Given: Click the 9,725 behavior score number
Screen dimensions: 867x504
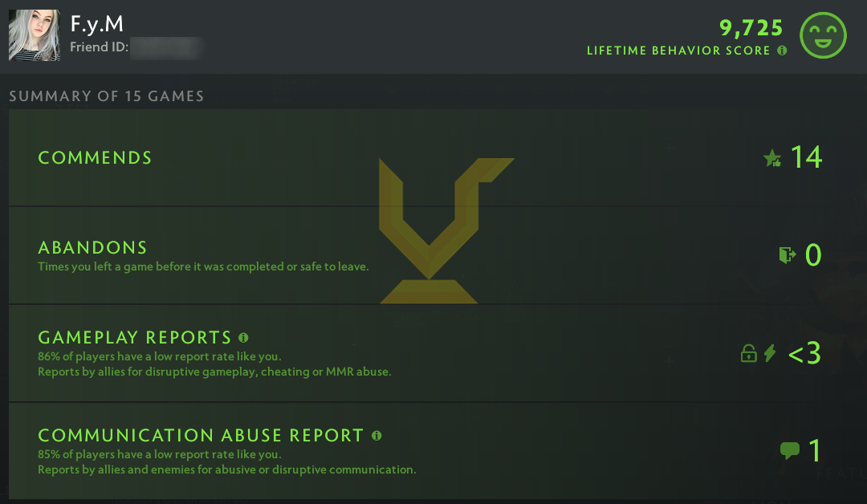Looking at the screenshot, I should [751, 28].
